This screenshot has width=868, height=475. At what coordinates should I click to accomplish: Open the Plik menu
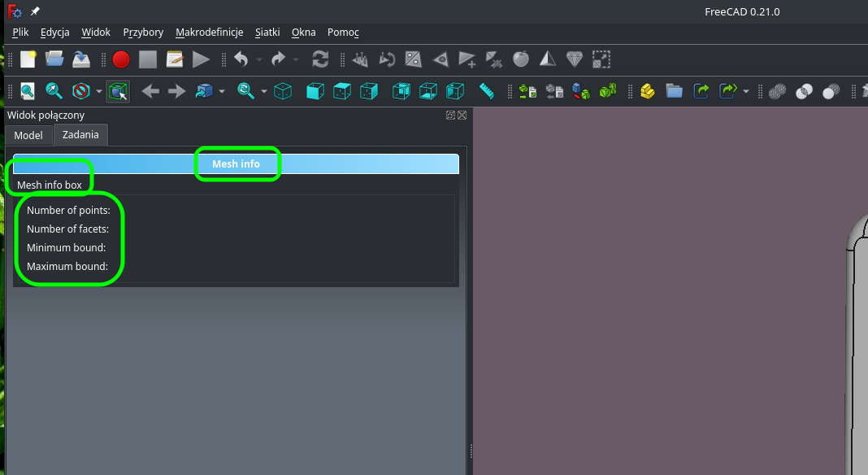click(x=20, y=33)
